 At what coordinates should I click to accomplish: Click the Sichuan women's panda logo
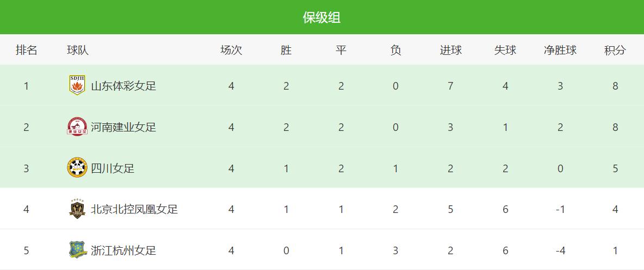click(77, 168)
